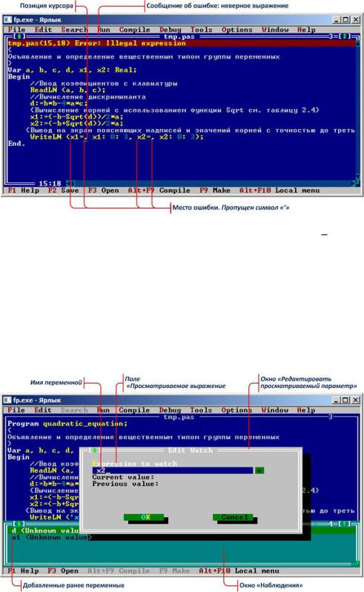Open Debug menu in top IDE window
The image size is (364, 592).
tap(170, 30)
